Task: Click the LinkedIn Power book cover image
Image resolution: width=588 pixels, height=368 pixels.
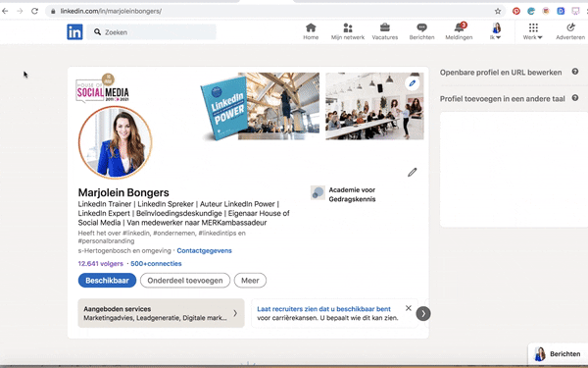Action: tap(223, 108)
